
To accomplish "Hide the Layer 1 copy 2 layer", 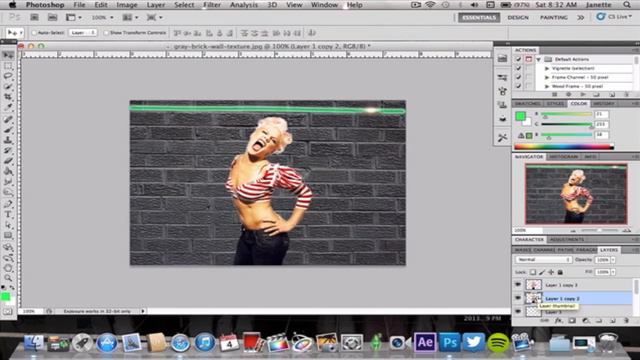I will [518, 298].
